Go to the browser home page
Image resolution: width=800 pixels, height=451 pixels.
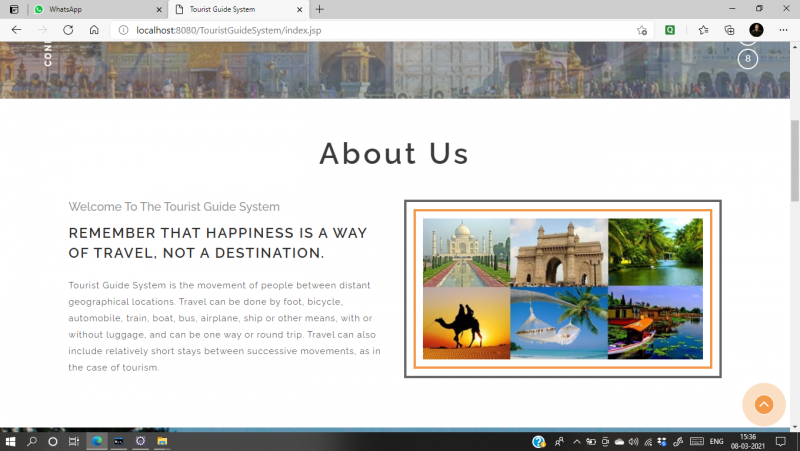coord(94,30)
